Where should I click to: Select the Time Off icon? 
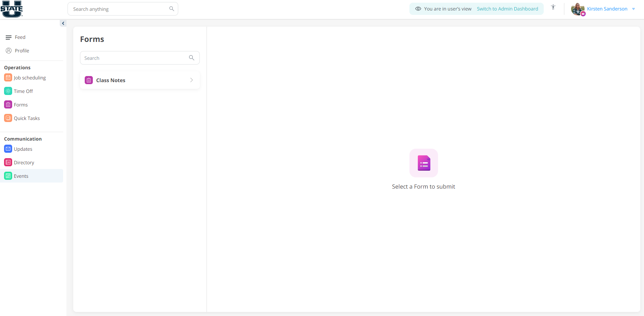tap(8, 91)
